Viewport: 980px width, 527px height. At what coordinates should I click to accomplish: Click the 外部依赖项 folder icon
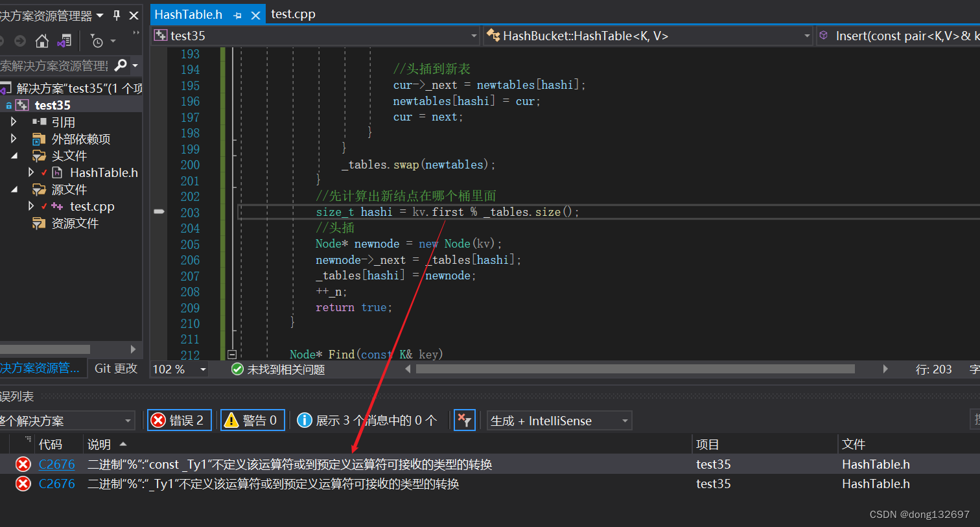39,139
